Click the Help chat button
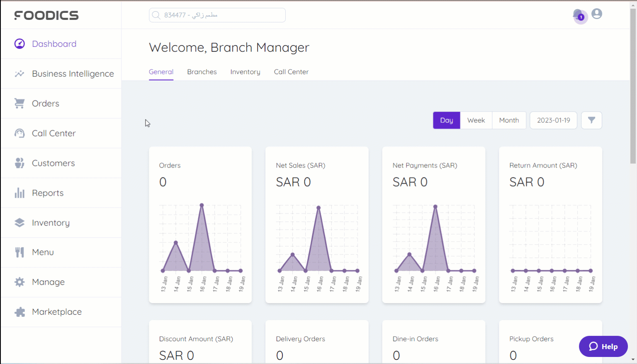The width and height of the screenshot is (637, 364). point(603,347)
